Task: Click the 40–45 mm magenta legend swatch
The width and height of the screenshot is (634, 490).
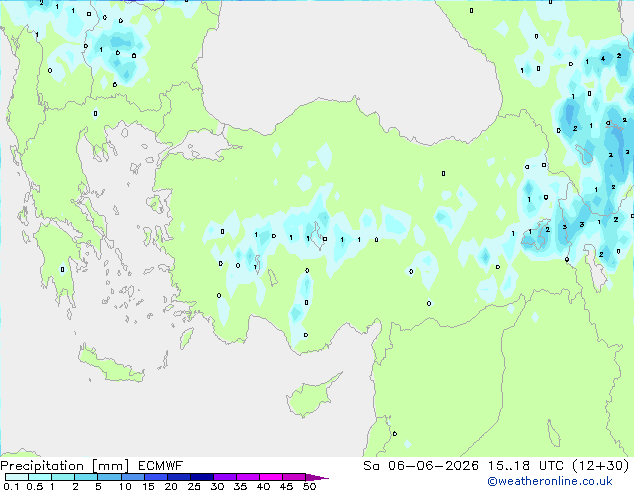Action: tap(271, 477)
